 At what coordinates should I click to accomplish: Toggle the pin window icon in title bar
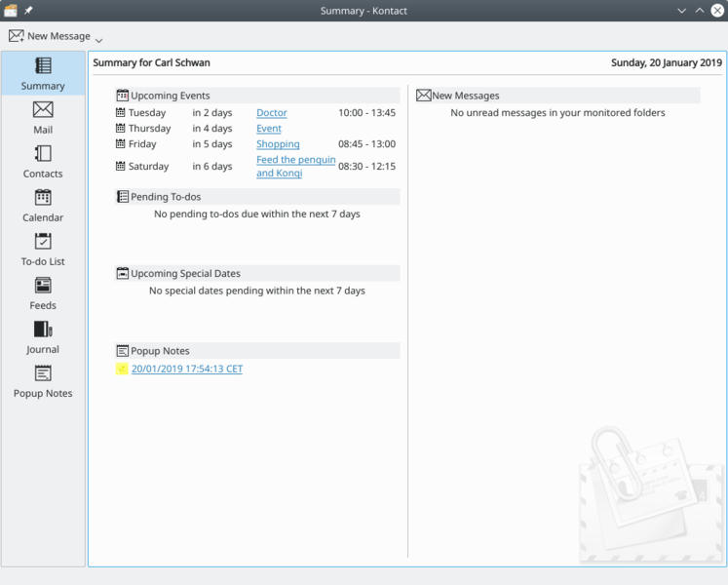28,10
